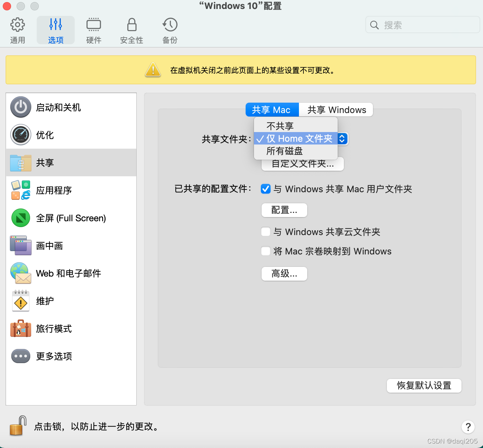Click the 共享 shared folder icon
The width and height of the screenshot is (483, 448).
click(21, 162)
